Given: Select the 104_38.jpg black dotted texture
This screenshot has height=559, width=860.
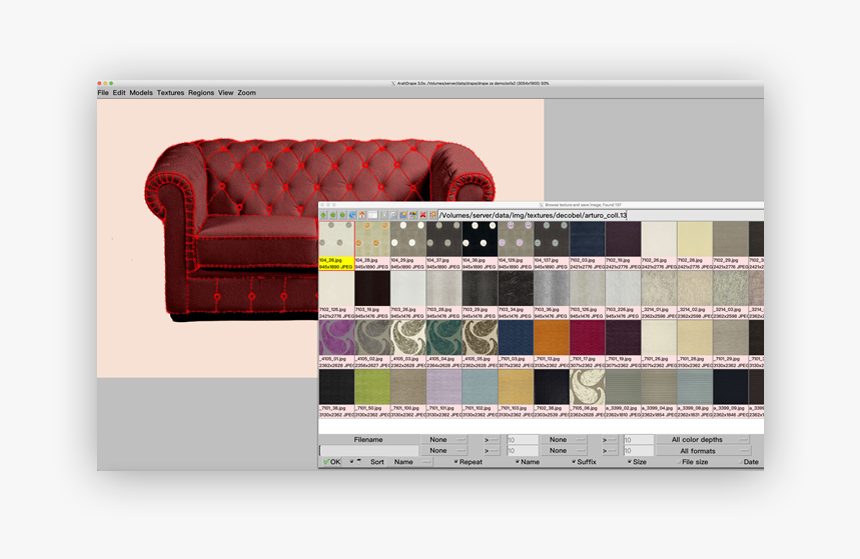Looking at the screenshot, I should 479,239.
